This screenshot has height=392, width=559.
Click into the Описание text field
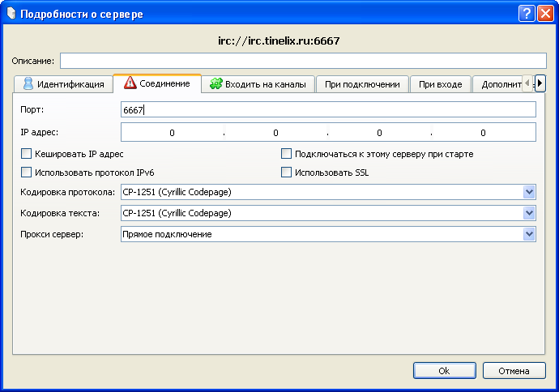(303, 61)
